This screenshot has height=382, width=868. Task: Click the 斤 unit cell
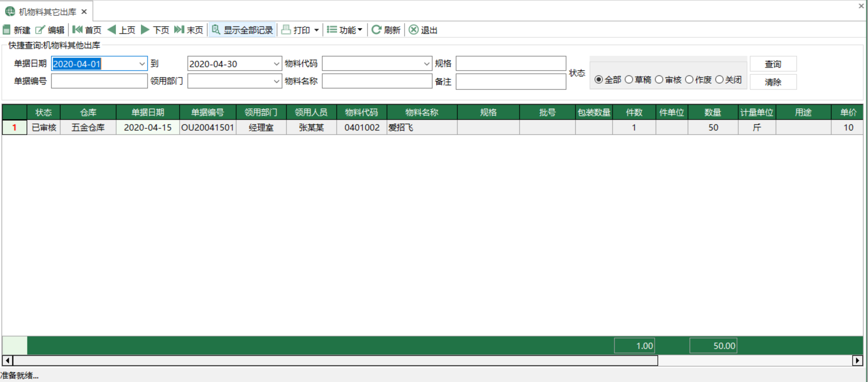(x=757, y=128)
